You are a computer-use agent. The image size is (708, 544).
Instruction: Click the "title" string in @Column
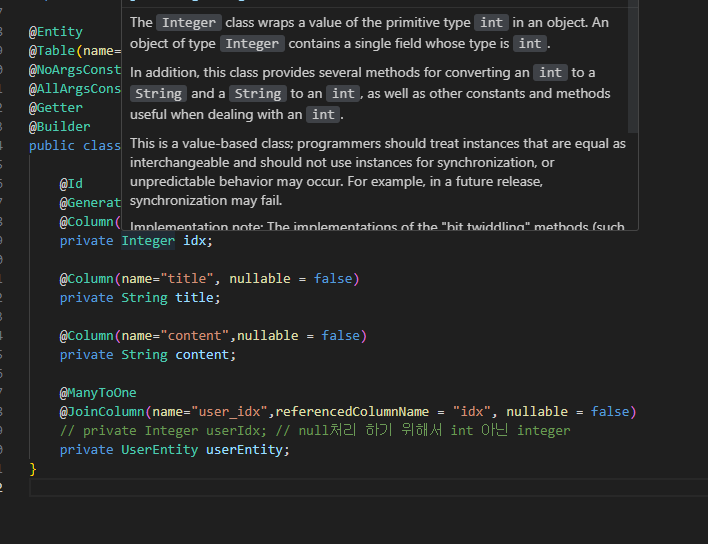pos(186,279)
